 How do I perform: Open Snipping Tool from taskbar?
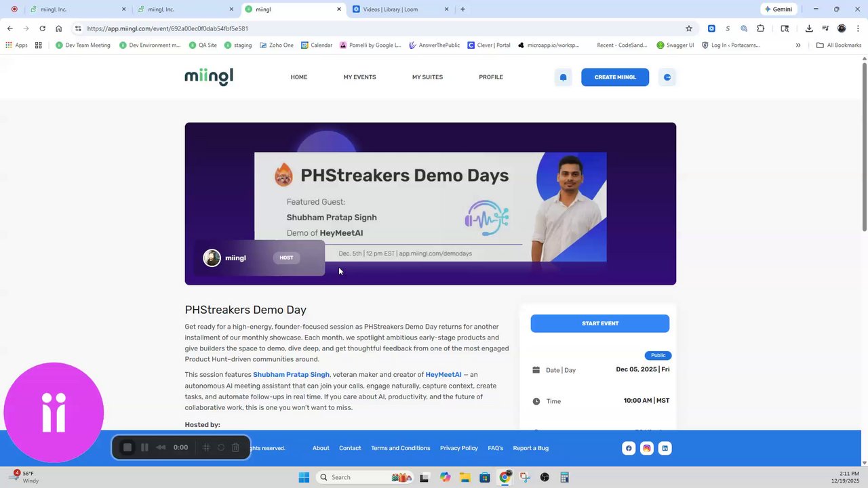[525, 477]
